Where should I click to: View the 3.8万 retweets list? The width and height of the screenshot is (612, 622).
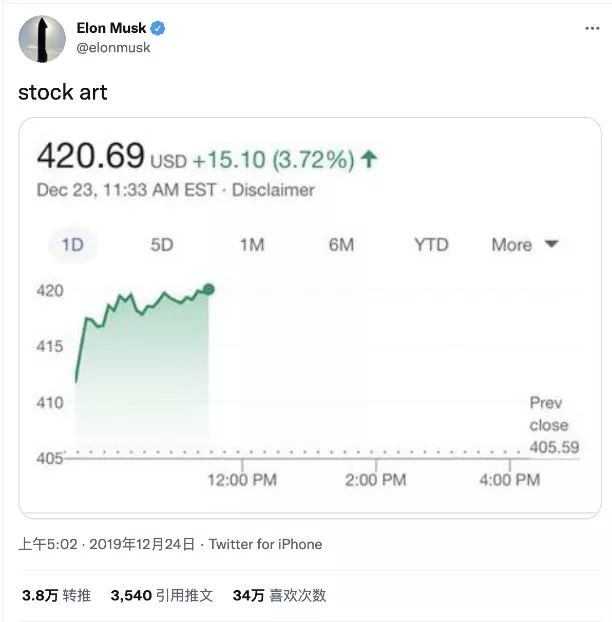pos(57,595)
